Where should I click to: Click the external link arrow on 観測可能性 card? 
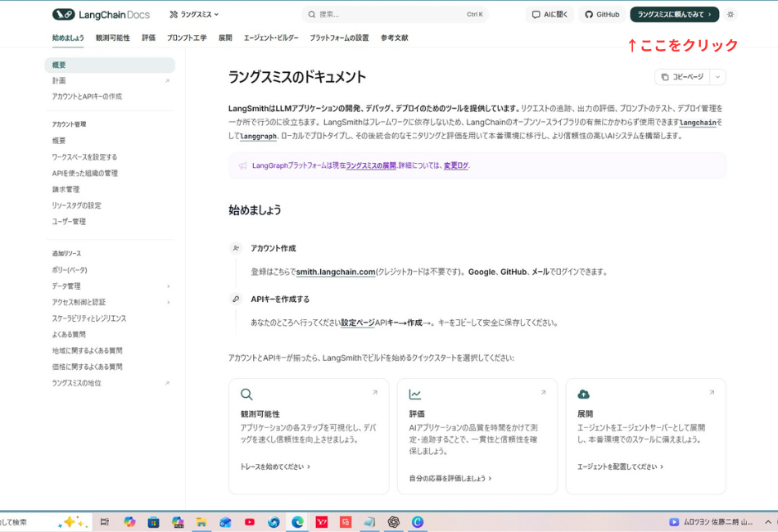coord(377,391)
